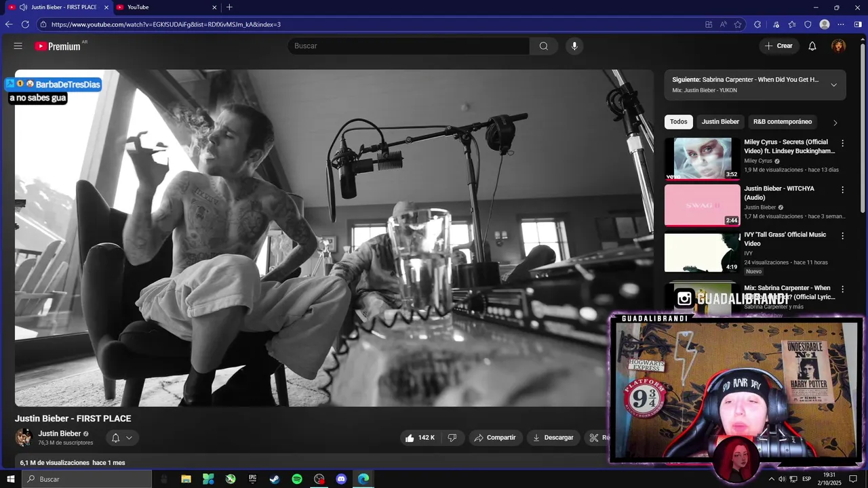Click the browser address bar URL

point(166,24)
